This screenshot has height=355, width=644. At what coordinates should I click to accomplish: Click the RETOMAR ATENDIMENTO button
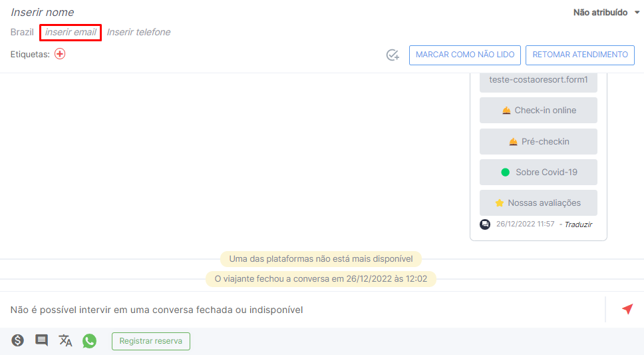(580, 55)
